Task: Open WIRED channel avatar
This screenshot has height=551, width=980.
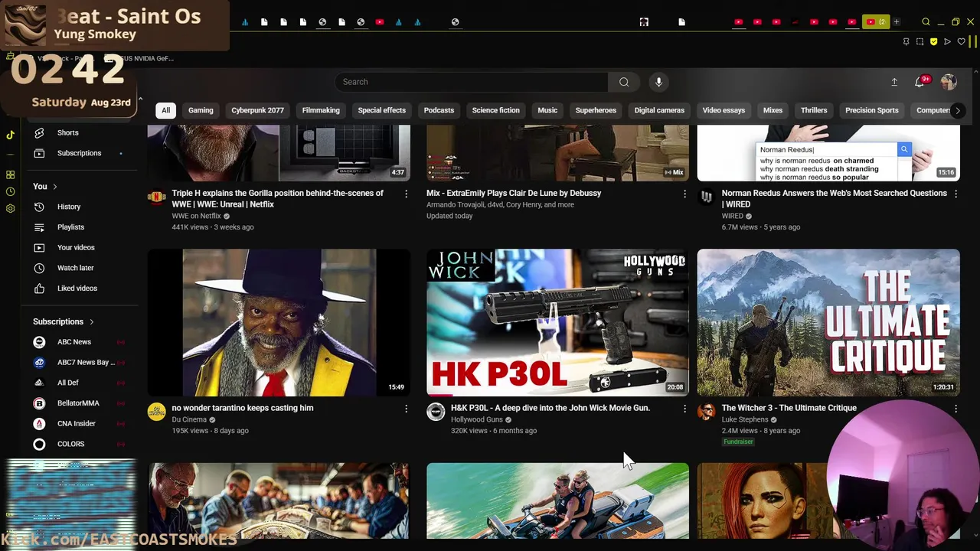Action: click(x=706, y=197)
